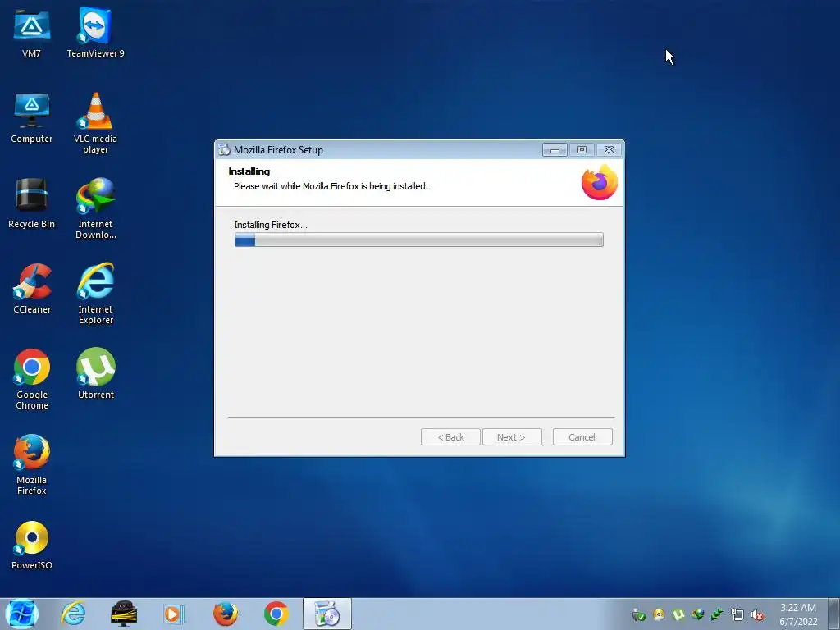Click the Firefox logo in the setup header

(600, 183)
